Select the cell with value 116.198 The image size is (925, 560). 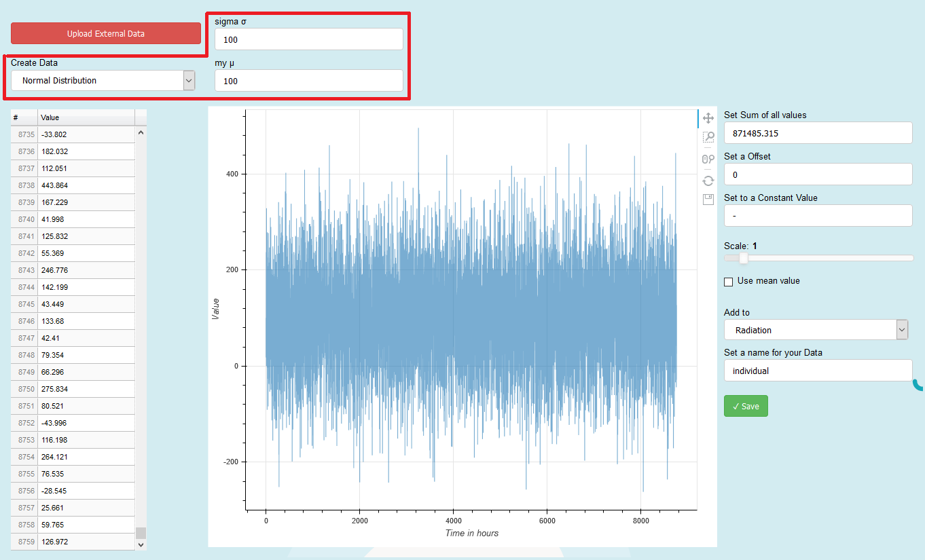(x=86, y=440)
